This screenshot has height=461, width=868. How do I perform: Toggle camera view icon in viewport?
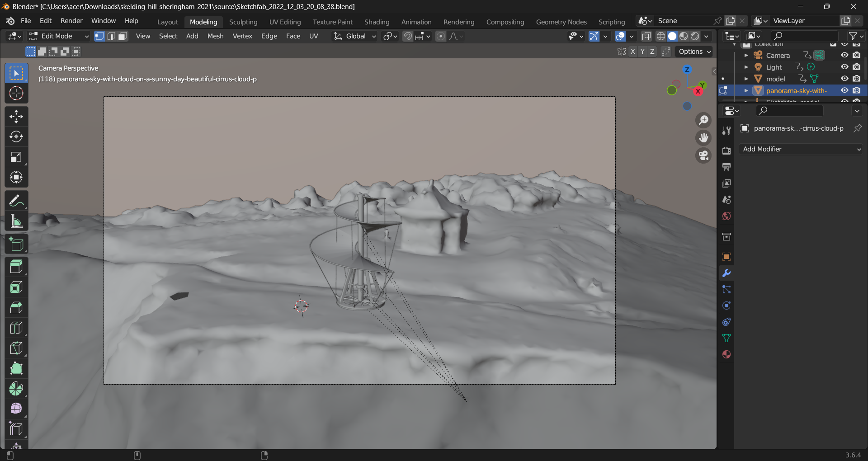tap(703, 155)
